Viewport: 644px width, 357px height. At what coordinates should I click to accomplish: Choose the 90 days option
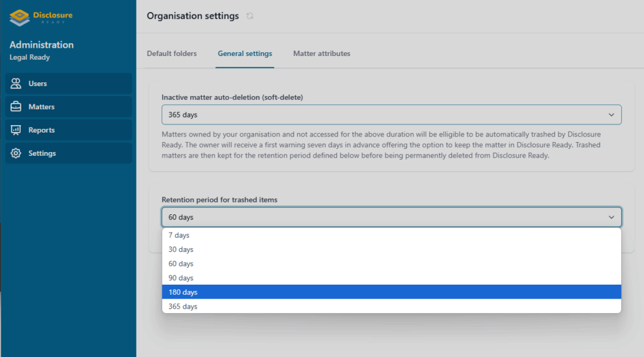(180, 278)
